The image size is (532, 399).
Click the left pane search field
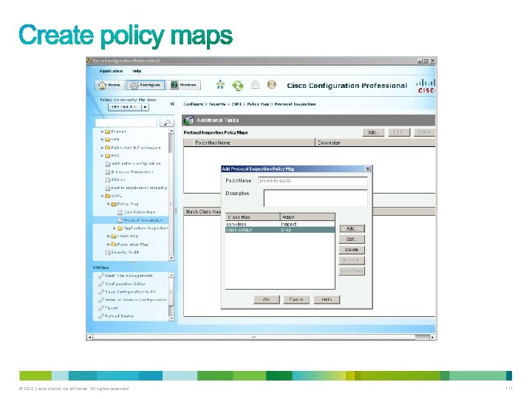tap(126, 123)
